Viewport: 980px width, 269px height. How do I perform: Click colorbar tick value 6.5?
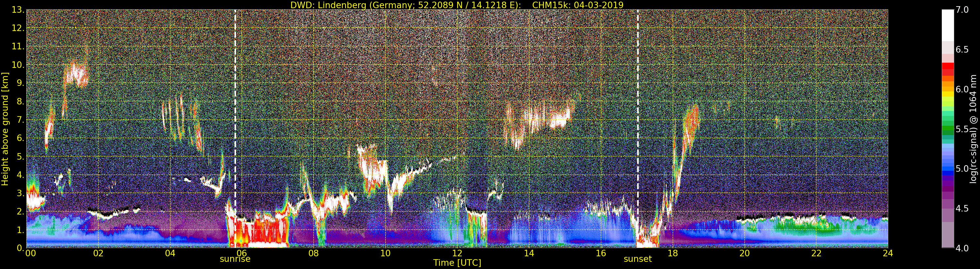[x=962, y=50]
